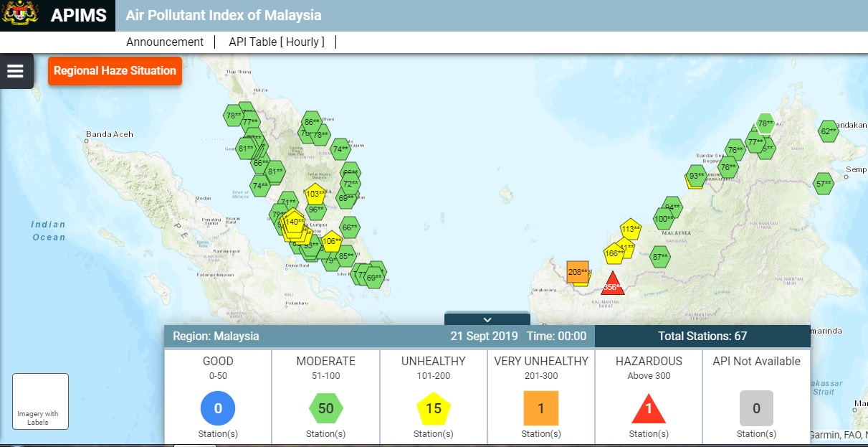This screenshot has width=868, height=447.
Task: Click the yellow 113** pentagon marker
Action: tap(631, 229)
